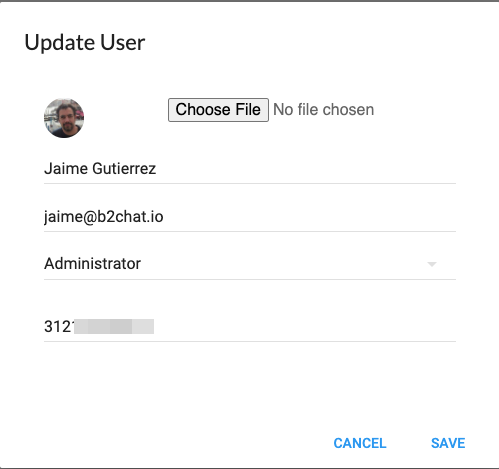Click the blue SAVE link

[x=448, y=443]
